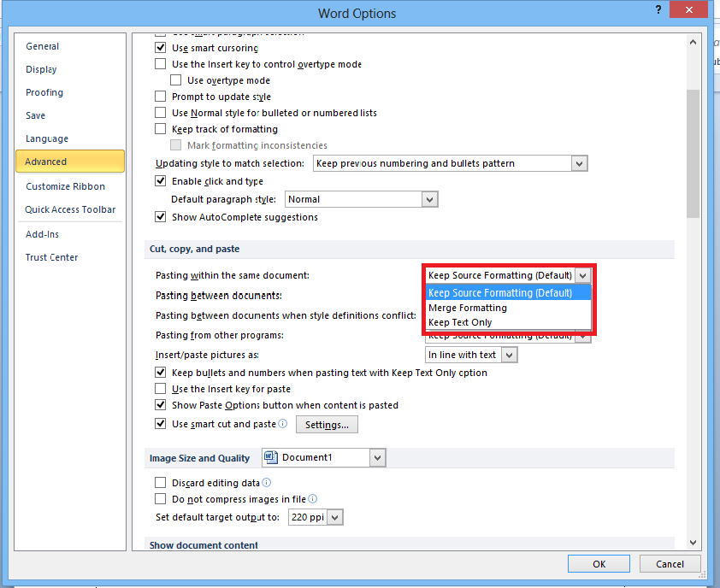This screenshot has width=720, height=588.
Task: Click the help question mark in the title bar
Action: [658, 10]
